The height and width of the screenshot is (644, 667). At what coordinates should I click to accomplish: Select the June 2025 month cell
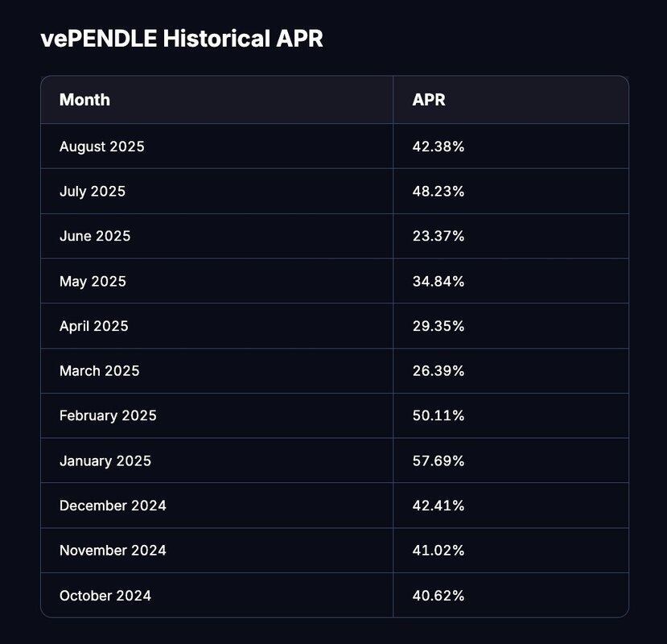(x=95, y=236)
